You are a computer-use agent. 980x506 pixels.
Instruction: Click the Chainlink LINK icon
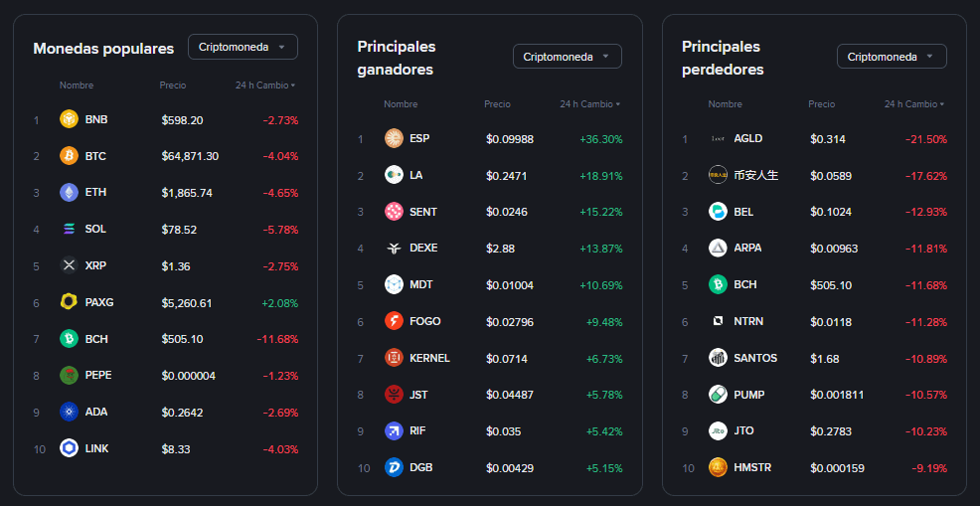coord(69,448)
